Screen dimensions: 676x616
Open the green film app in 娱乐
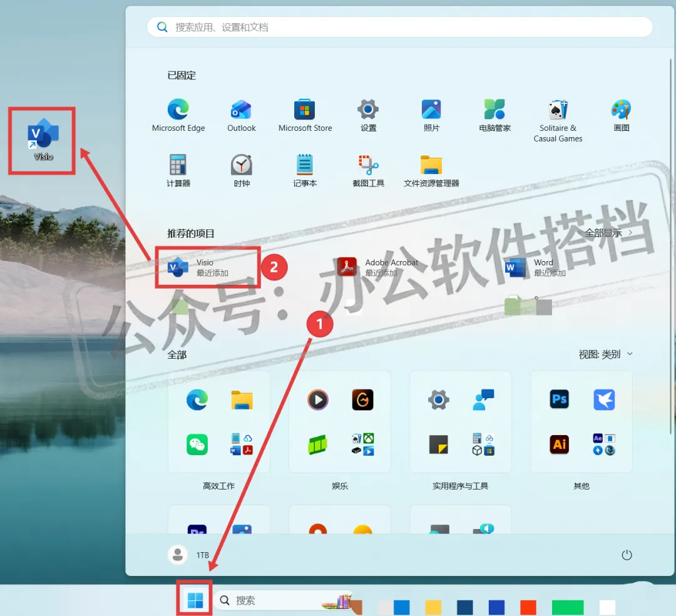pos(318,444)
